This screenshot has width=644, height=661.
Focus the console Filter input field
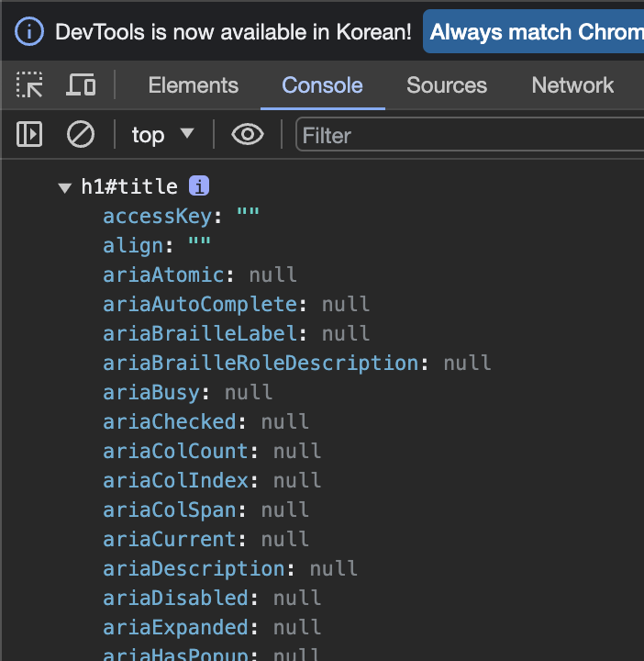coord(470,135)
